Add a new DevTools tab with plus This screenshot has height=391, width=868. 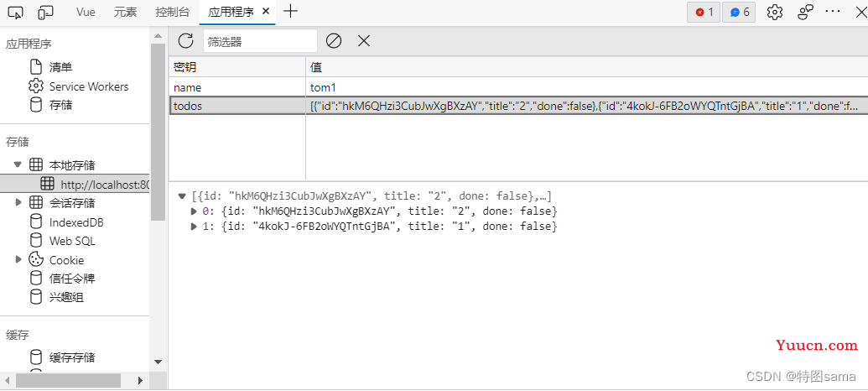[x=290, y=12]
